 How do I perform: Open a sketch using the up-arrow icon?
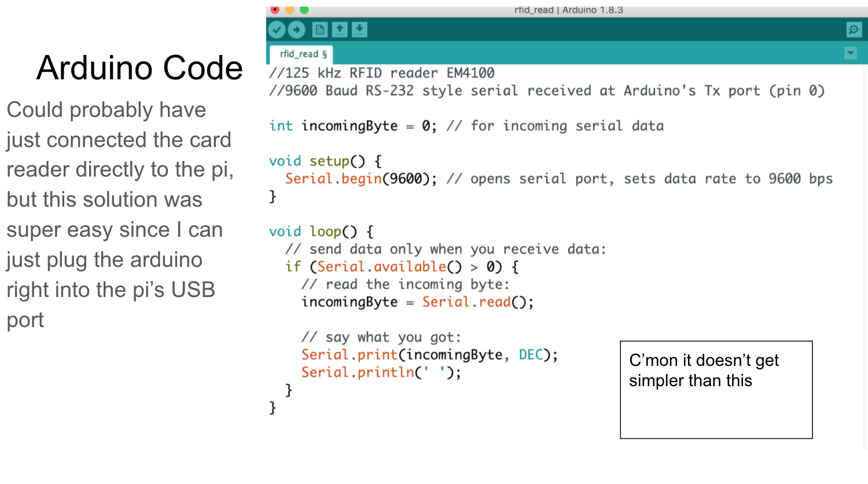pyautogui.click(x=340, y=30)
